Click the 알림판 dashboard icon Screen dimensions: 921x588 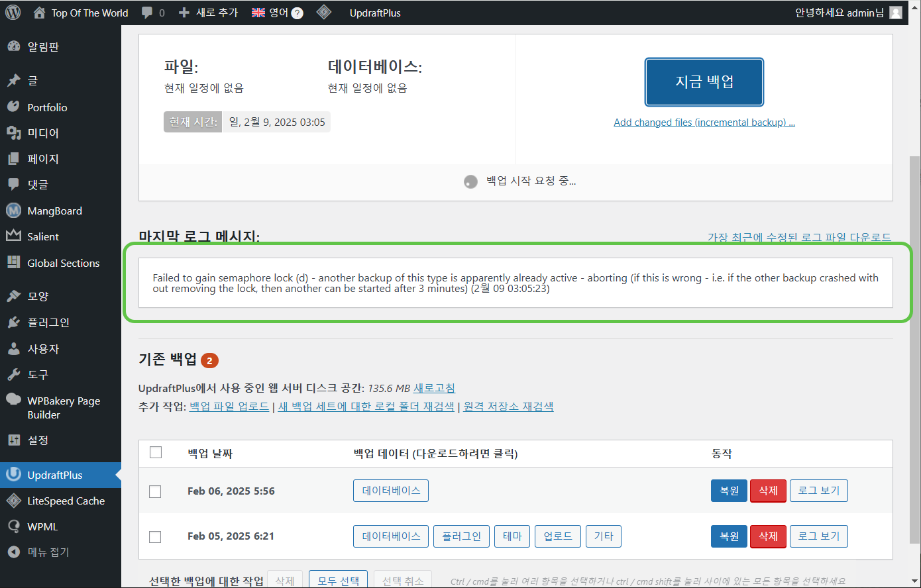(x=14, y=46)
